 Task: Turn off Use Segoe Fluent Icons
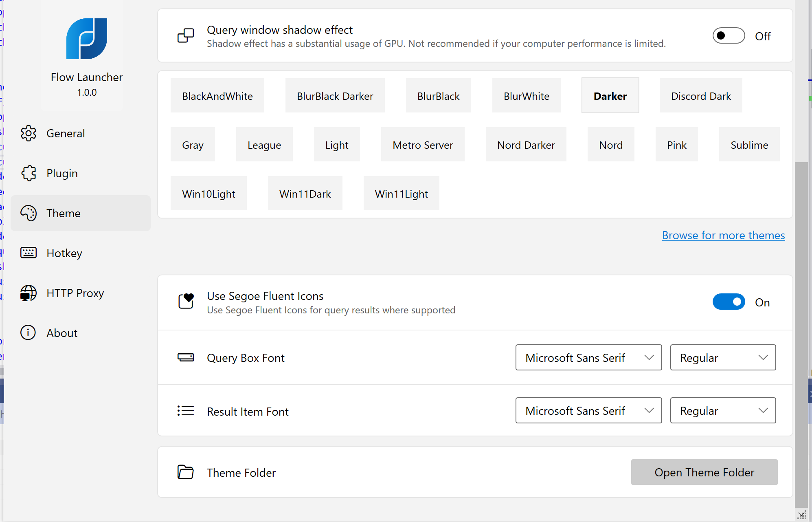pos(729,302)
